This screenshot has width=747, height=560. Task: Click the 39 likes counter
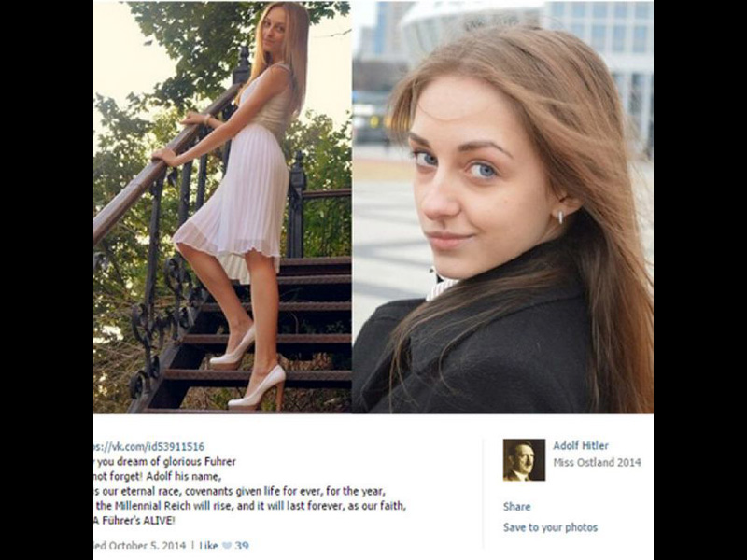click(242, 546)
